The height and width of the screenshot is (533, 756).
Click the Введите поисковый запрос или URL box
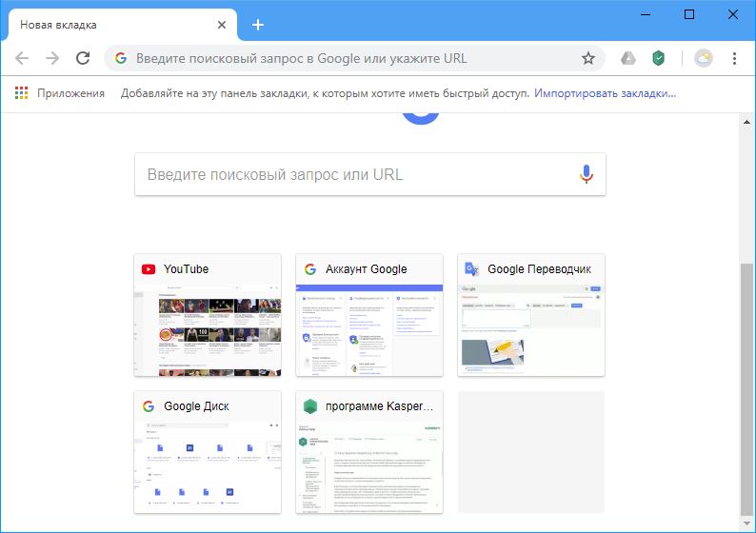[370, 174]
